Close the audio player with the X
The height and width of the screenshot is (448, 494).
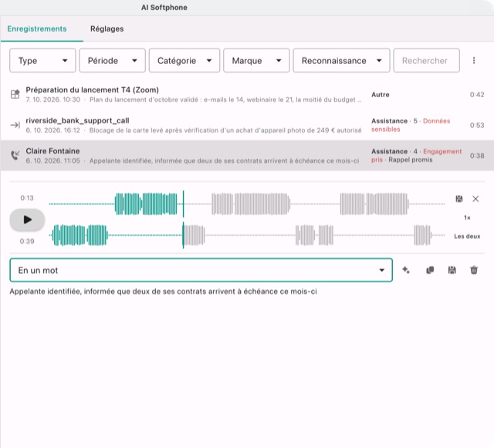[x=475, y=199]
